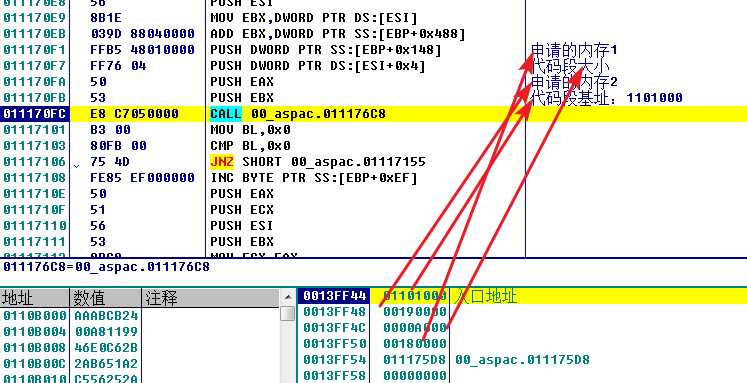The image size is (747, 383).
Task: Select dump value 2AB651A2
Action: click(x=106, y=363)
